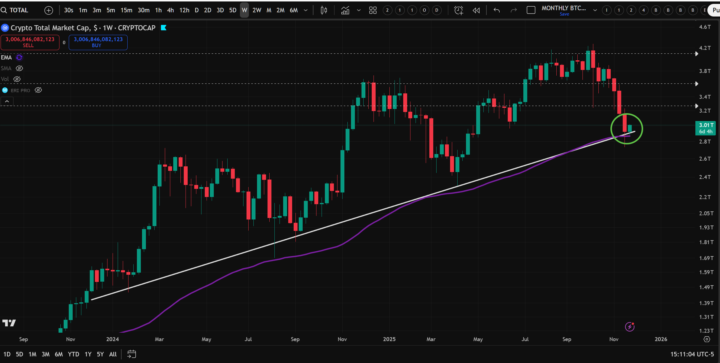
Task: Switch chart to 4h interval
Action: [170, 10]
